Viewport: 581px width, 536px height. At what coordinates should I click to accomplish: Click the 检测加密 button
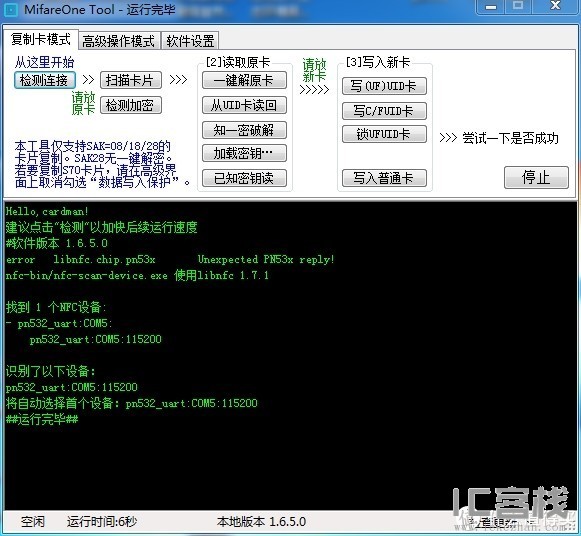pos(131,105)
